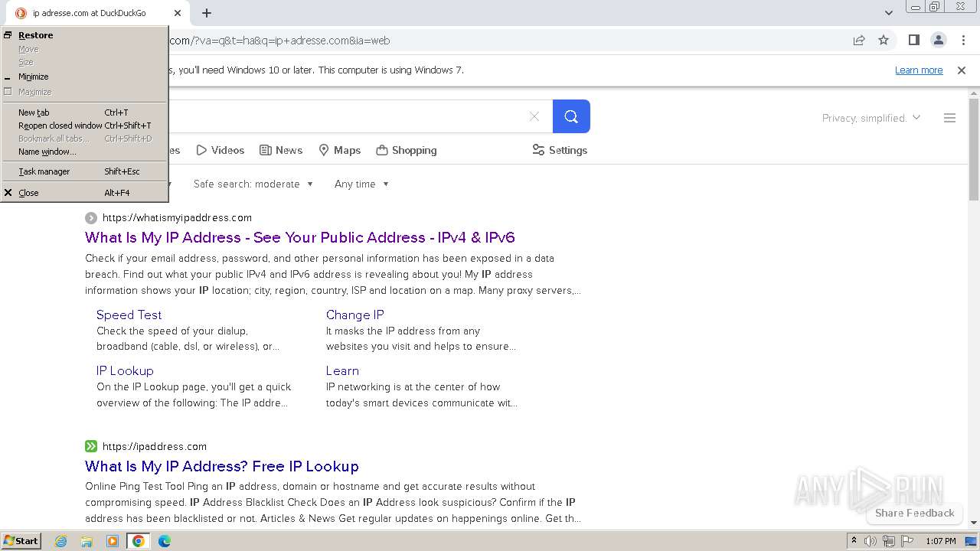The width and height of the screenshot is (980, 551).
Task: Open search Settings
Action: point(560,150)
